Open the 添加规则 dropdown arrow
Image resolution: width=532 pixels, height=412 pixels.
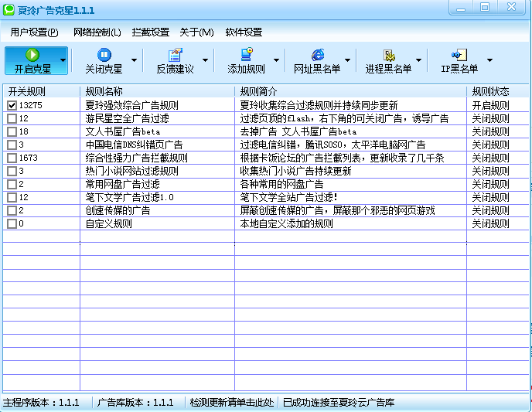277,60
